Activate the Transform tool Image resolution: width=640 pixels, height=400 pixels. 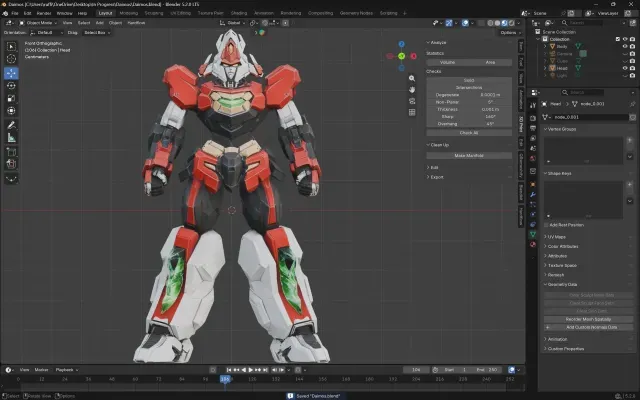coord(11,111)
